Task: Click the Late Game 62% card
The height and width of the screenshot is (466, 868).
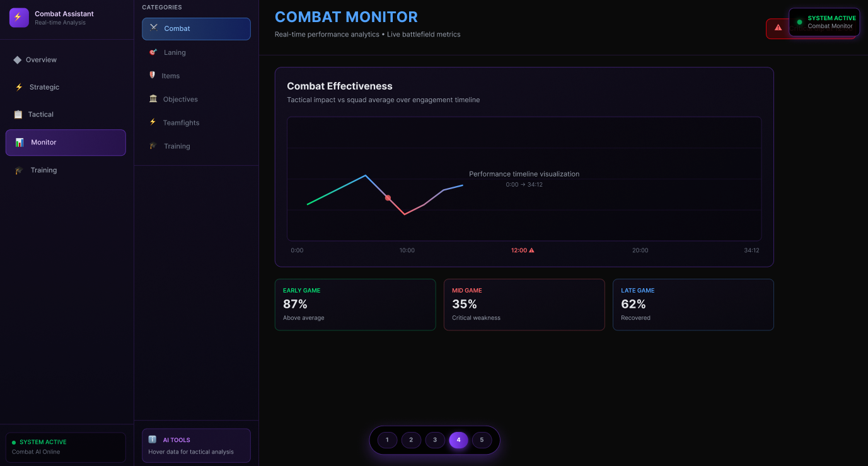Action: coord(693,305)
